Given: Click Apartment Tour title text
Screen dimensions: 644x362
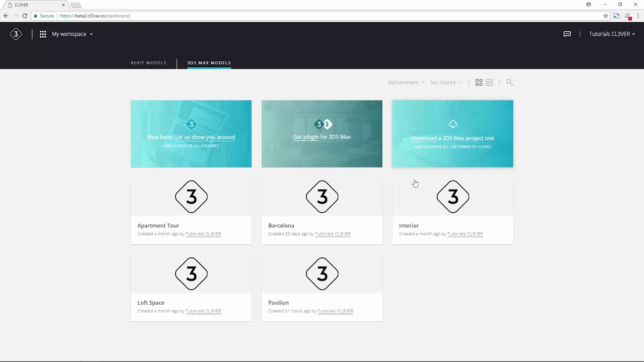Looking at the screenshot, I should click(x=158, y=226).
